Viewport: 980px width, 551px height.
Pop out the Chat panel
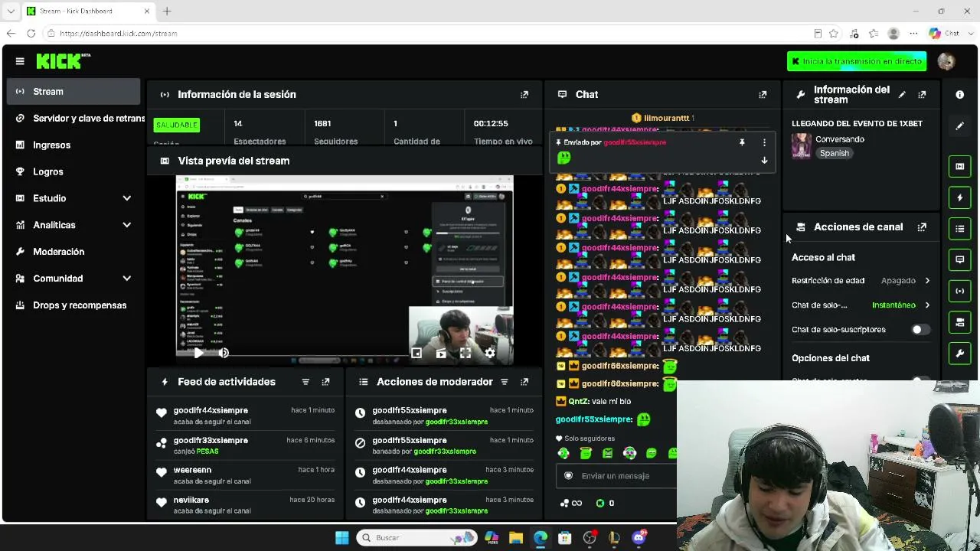[x=763, y=94]
